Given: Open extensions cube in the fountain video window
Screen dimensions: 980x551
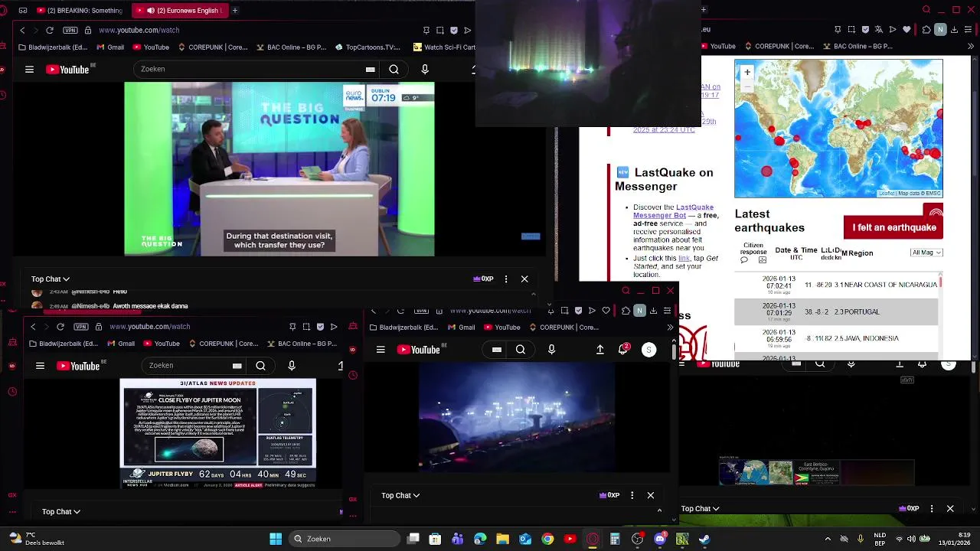Looking at the screenshot, I should tap(626, 311).
